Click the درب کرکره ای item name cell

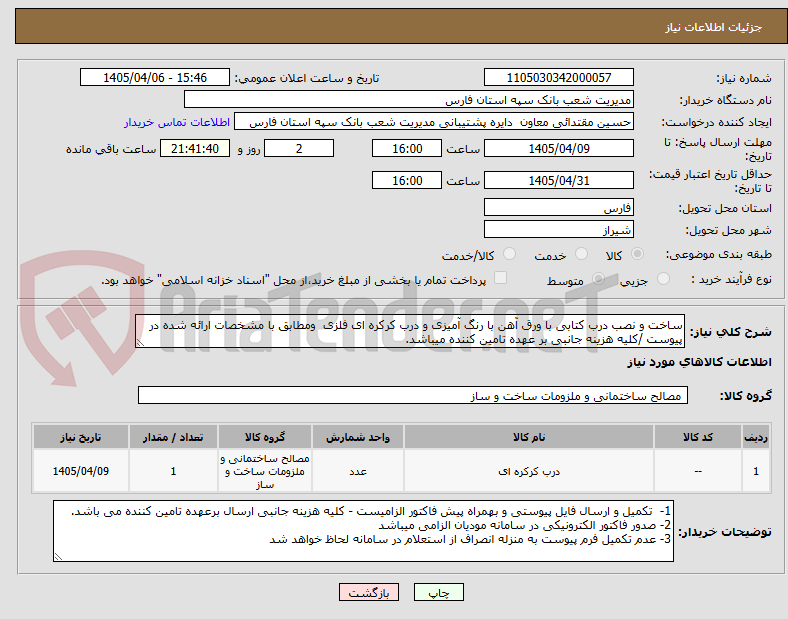(529, 471)
